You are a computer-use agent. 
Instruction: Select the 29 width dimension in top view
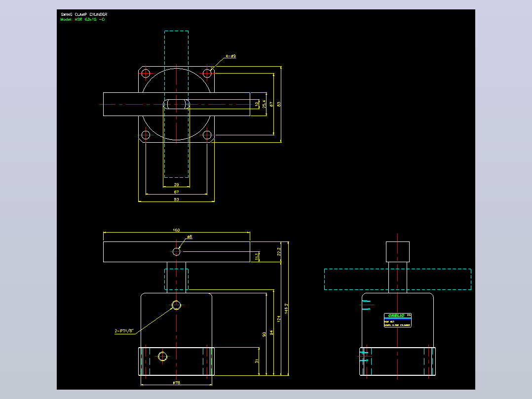click(x=177, y=185)
